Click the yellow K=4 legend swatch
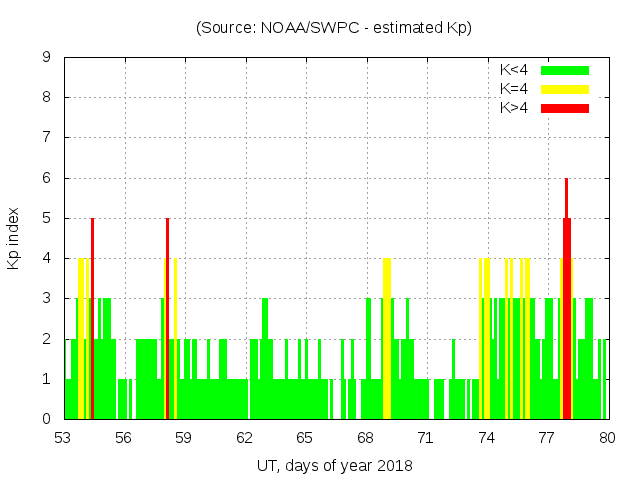The image size is (640, 480). click(565, 89)
